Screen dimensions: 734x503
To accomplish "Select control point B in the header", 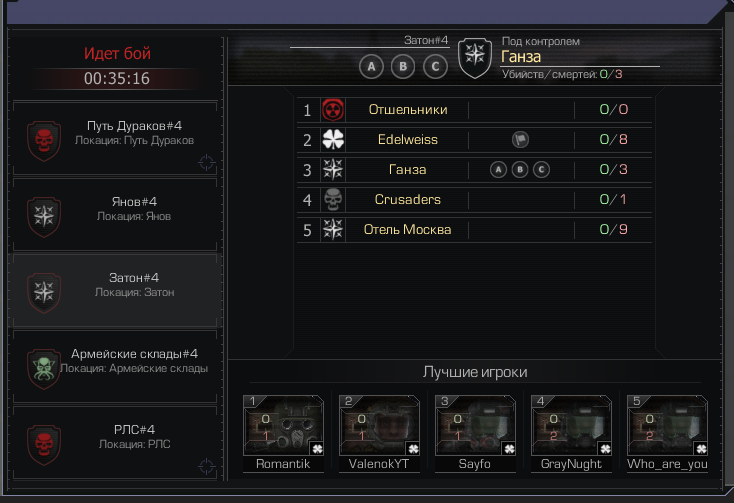I will tap(403, 67).
